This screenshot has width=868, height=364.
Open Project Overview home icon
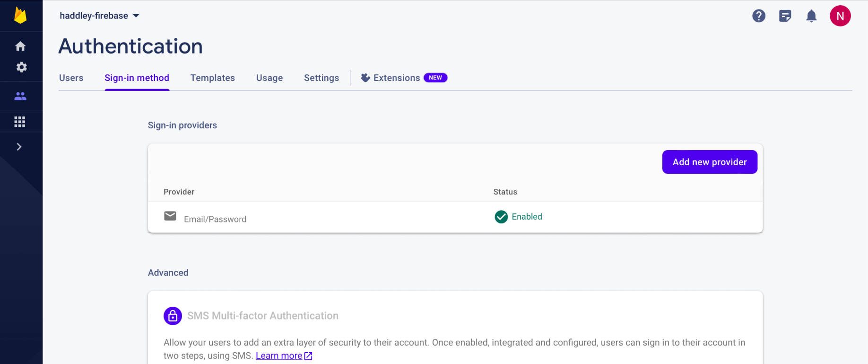pyautogui.click(x=20, y=46)
